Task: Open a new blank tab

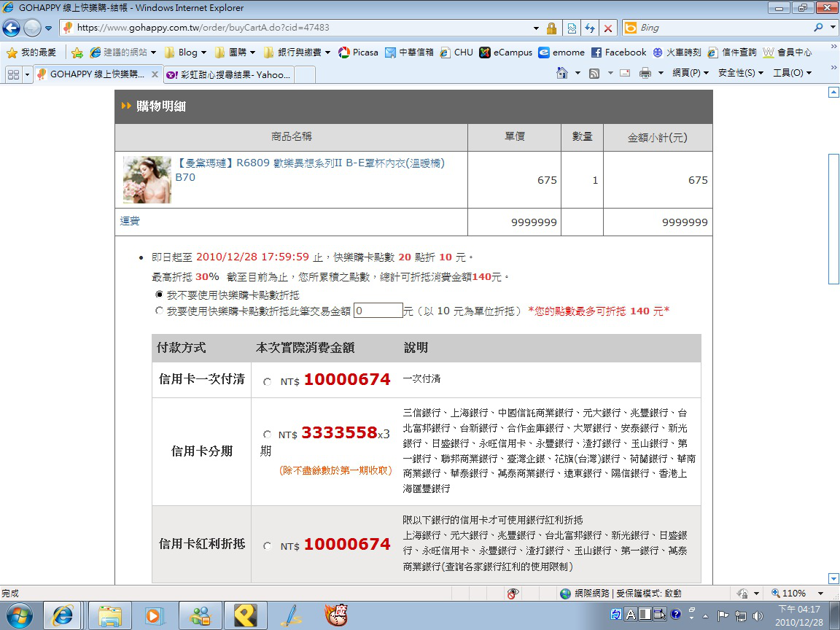Action: (304, 74)
